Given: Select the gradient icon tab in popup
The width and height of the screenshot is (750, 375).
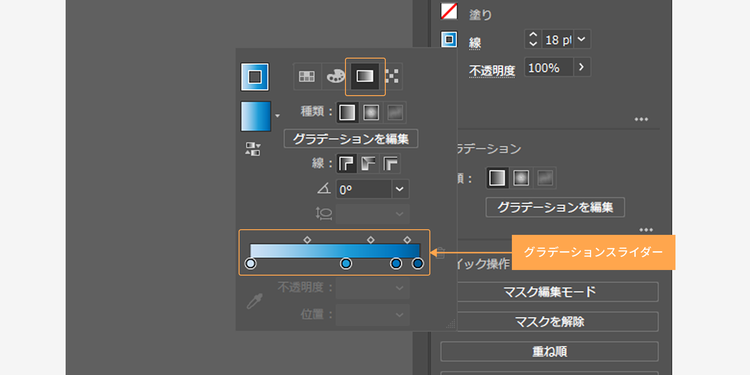Looking at the screenshot, I should pyautogui.click(x=365, y=77).
